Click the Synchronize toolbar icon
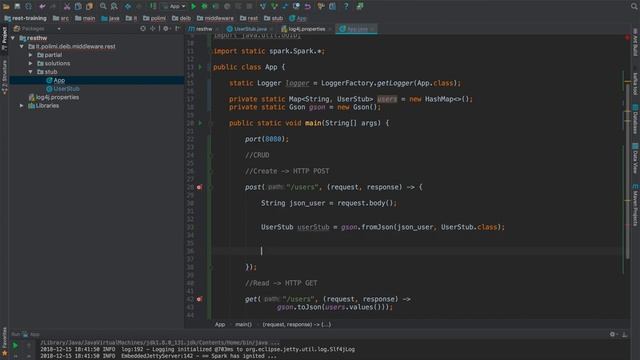640x360 pixels. point(29,6)
